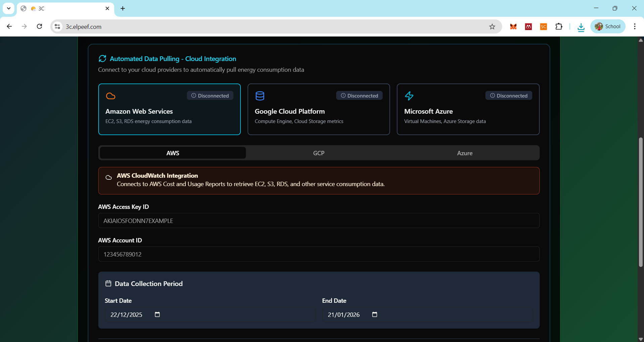Select the Amazon Web Services card
Screen dimensions: 644x342
tap(169, 109)
